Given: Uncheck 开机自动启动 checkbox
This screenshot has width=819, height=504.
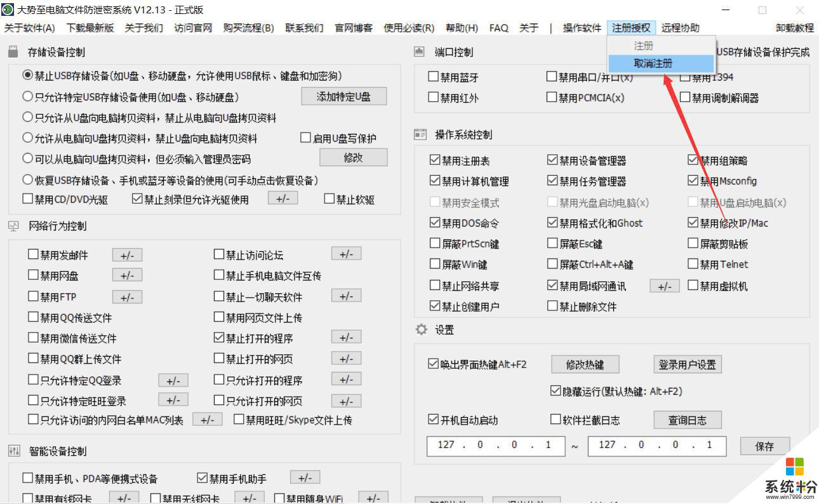Looking at the screenshot, I should (x=434, y=420).
